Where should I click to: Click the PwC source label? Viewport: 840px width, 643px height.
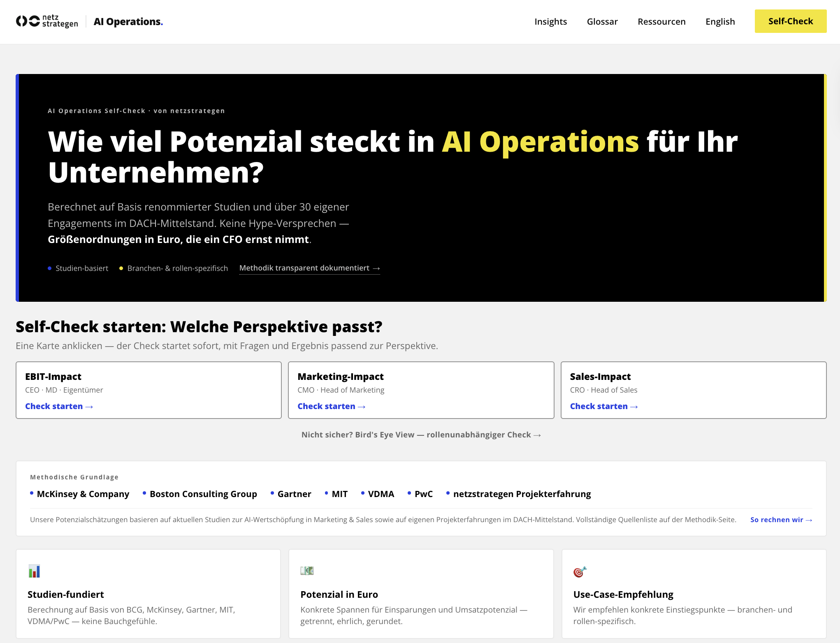point(423,494)
